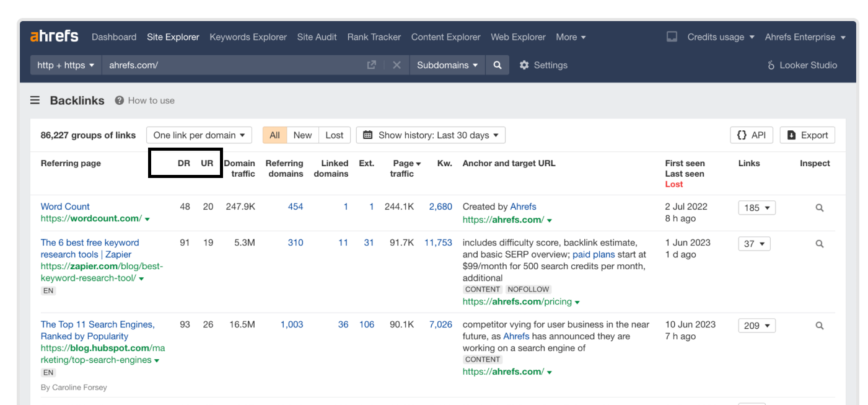
Task: Open Rank Tracker
Action: 374,37
